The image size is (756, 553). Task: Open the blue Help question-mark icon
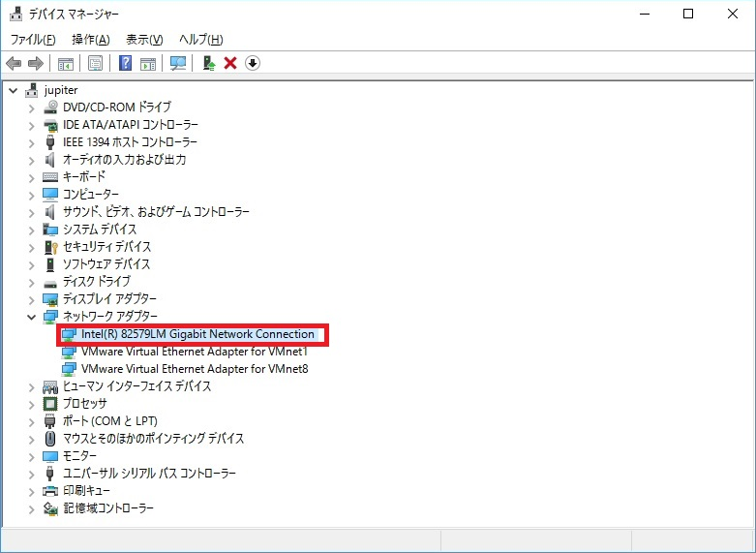click(126, 63)
